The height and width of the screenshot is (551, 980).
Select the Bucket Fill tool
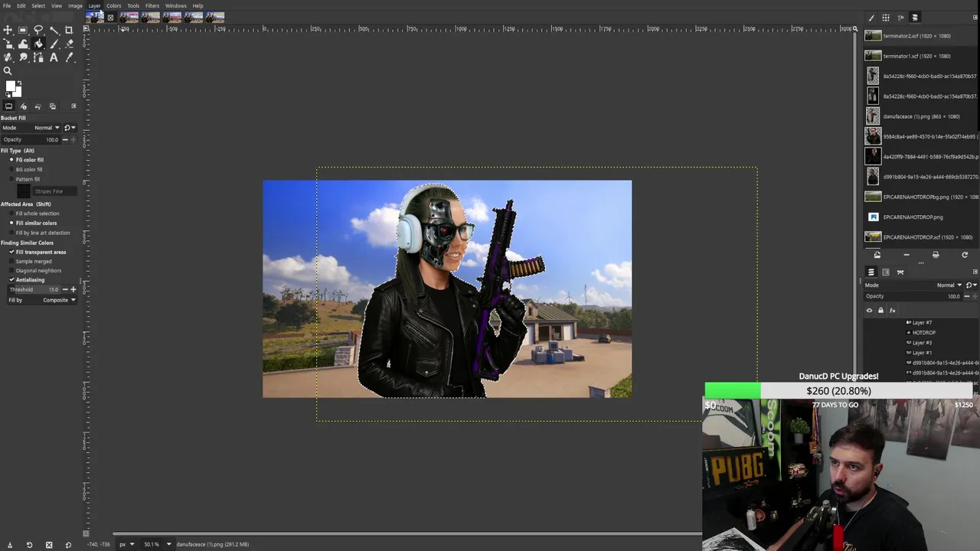click(38, 44)
